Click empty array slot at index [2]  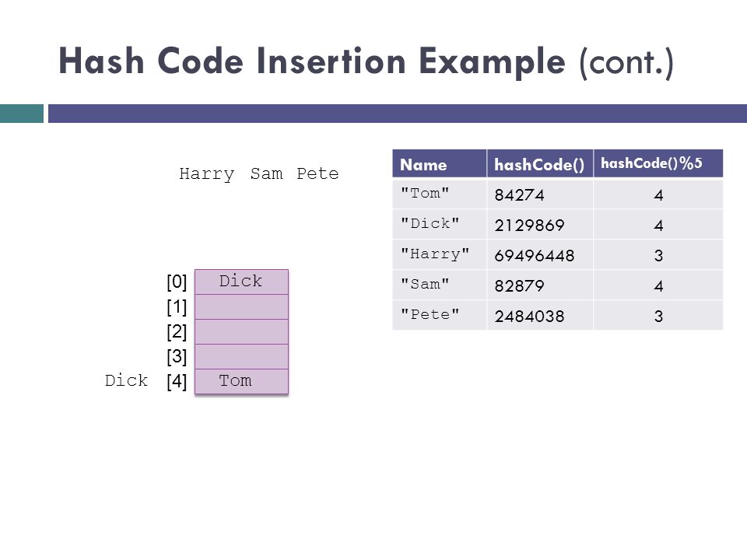[241, 332]
